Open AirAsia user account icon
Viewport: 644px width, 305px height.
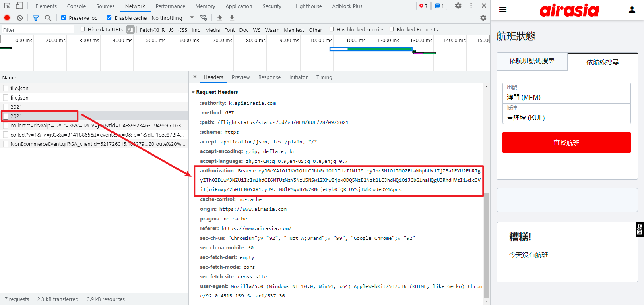(632, 10)
